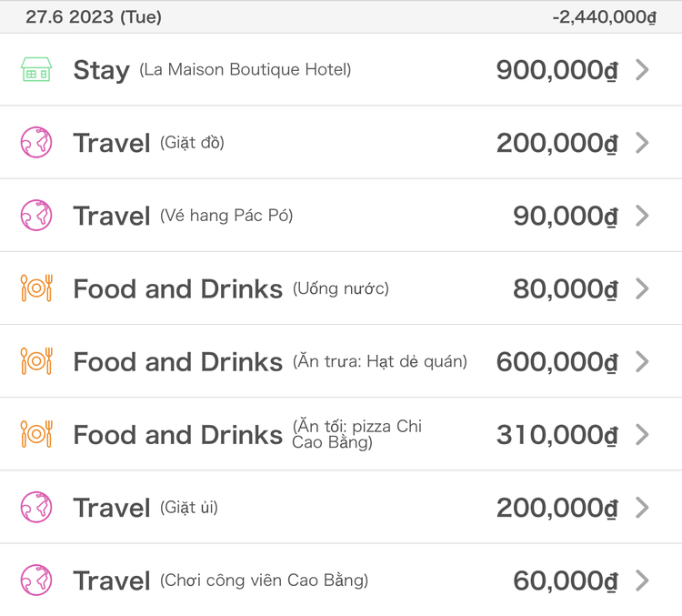This screenshot has height=616, width=682.
Task: Expand chevron on the 80,000đ drinks row
Action: [642, 288]
